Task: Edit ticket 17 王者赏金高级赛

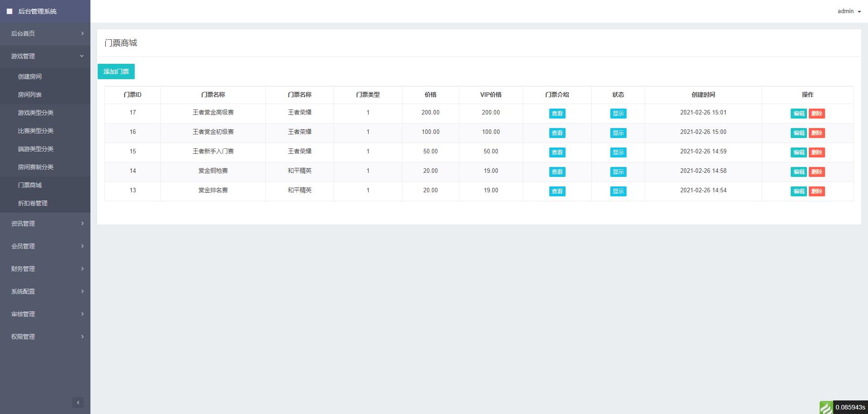Action: (x=799, y=114)
